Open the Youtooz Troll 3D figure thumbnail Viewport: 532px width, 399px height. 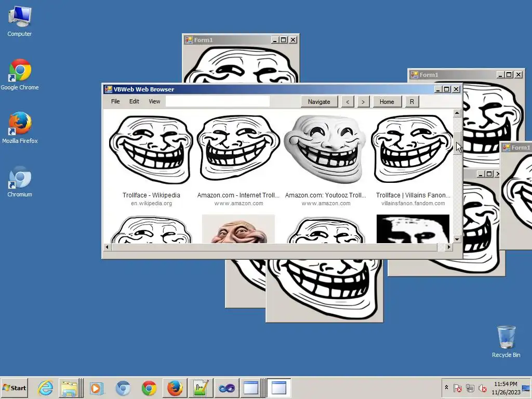[326, 149]
